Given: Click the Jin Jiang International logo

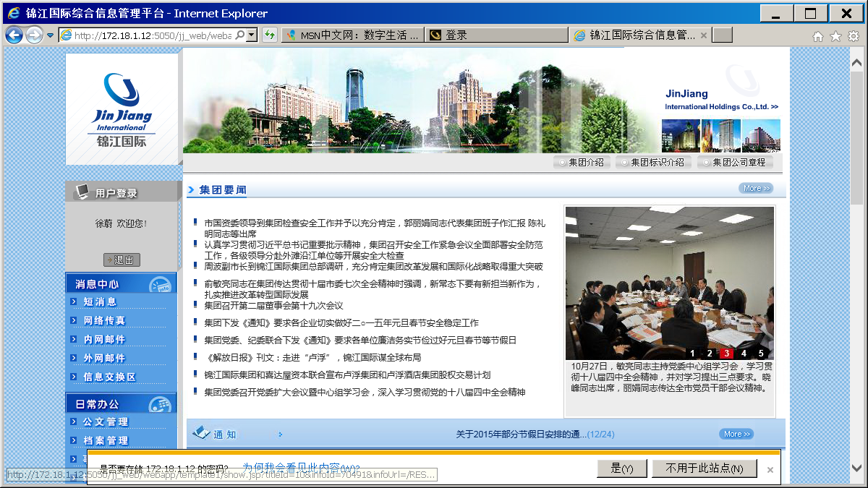Looking at the screenshot, I should [x=122, y=109].
